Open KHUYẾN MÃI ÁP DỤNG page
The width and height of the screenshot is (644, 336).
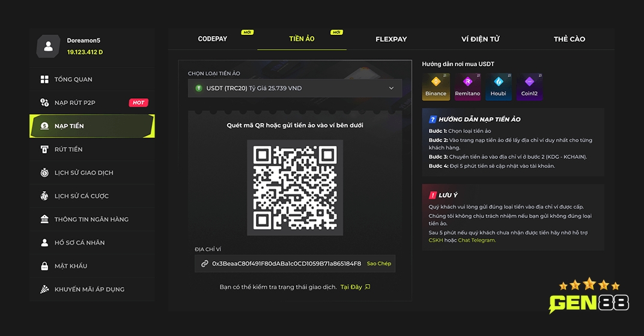92,289
